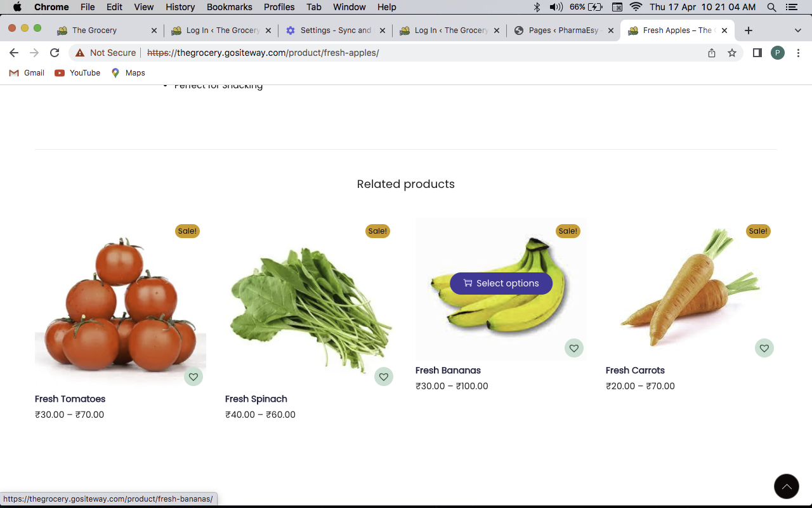Reload the page with refresh icon
Image resolution: width=812 pixels, height=508 pixels.
pyautogui.click(x=55, y=53)
